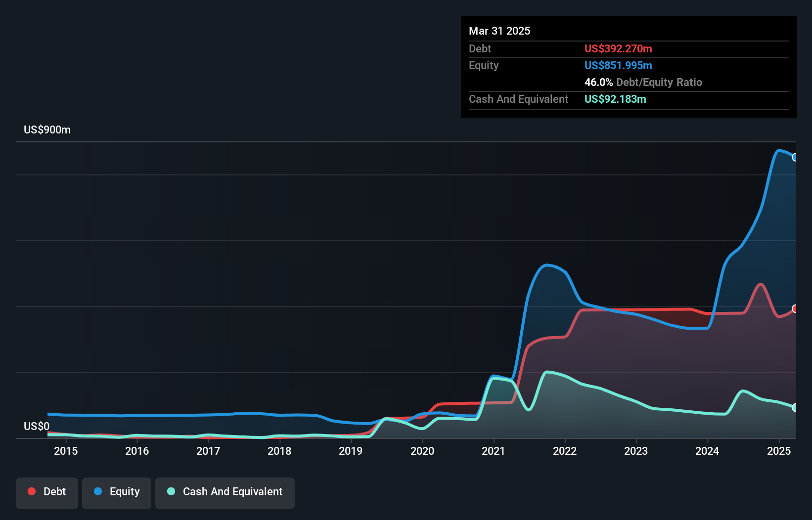Toggle the Debt legend button
The width and height of the screenshot is (812, 520).
(x=47, y=493)
